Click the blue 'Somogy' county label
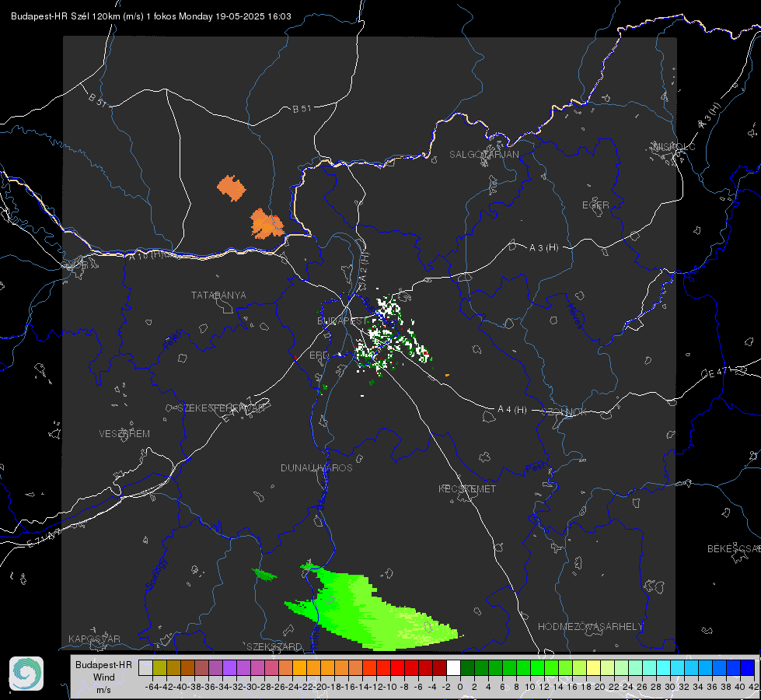 coord(156,574)
